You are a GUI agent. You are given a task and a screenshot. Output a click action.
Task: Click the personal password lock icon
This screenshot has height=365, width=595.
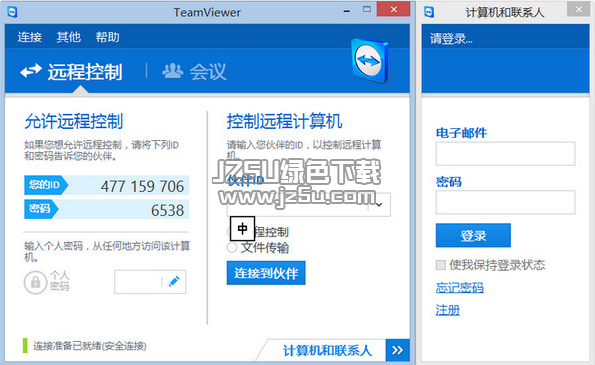35,282
